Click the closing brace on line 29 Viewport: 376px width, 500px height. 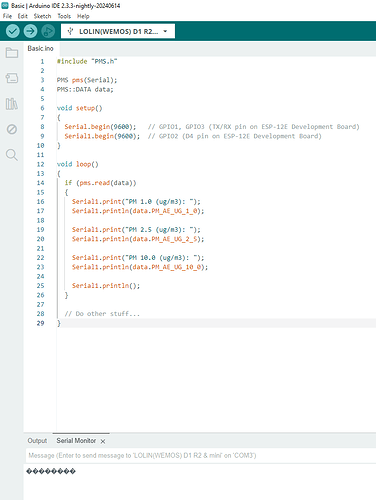point(59,323)
